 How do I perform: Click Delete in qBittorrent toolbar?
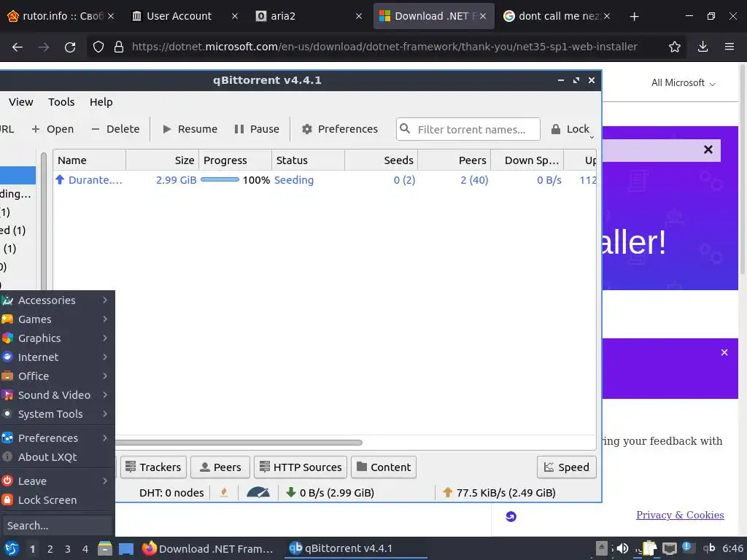pos(115,129)
